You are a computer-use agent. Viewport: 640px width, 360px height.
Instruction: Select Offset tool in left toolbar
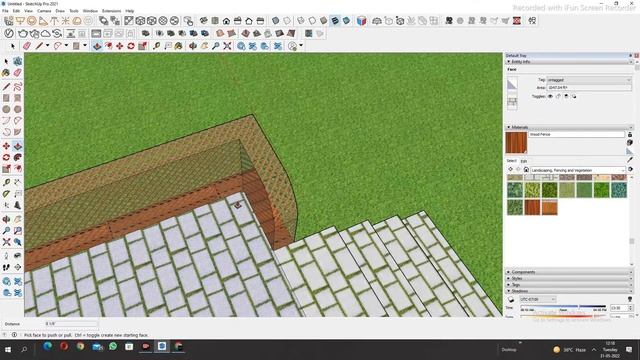18,168
